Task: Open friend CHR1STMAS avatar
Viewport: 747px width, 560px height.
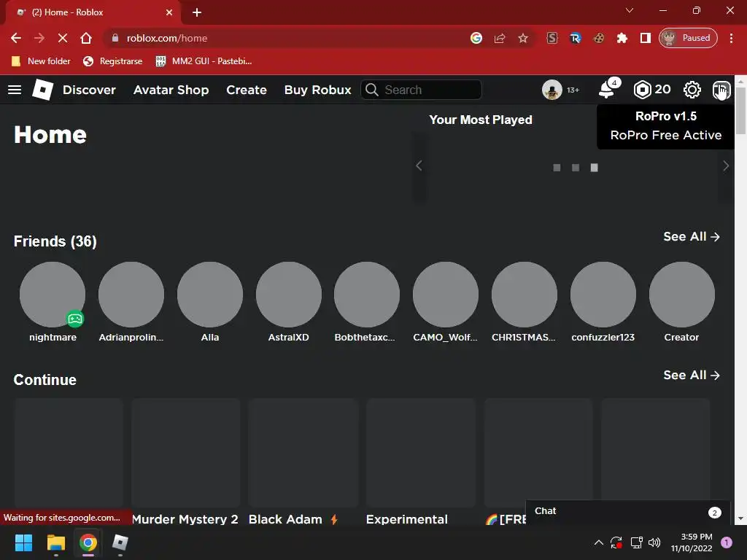Action: coord(525,295)
